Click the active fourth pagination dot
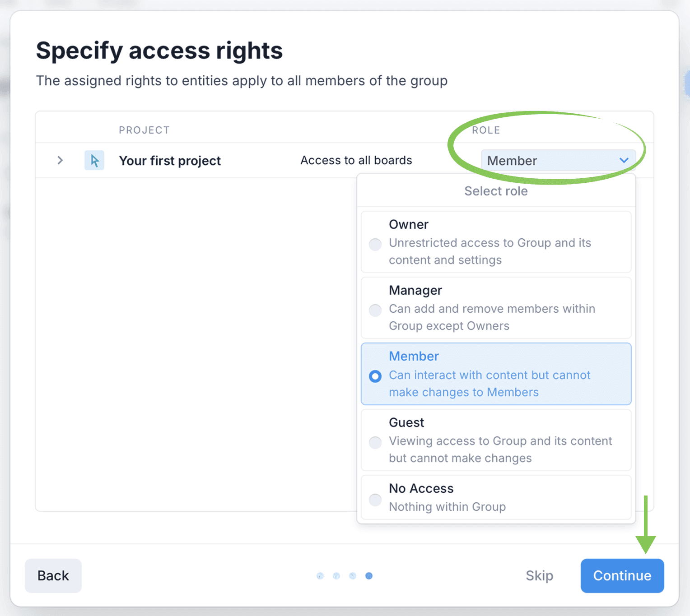This screenshot has height=616, width=690. coord(369,576)
